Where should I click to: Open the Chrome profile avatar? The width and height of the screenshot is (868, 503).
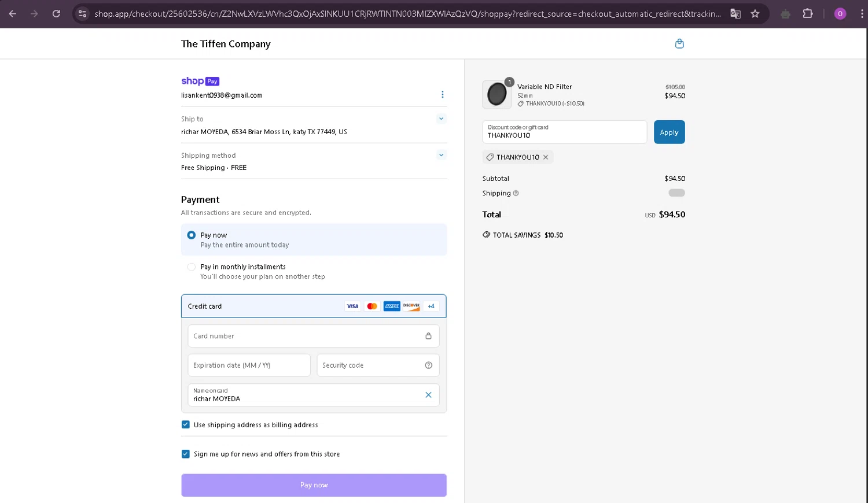point(840,13)
